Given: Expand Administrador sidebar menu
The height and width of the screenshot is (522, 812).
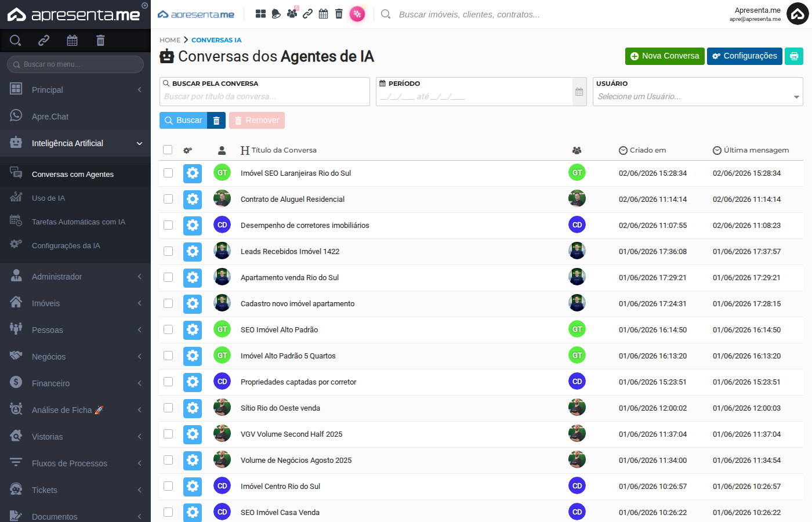Looking at the screenshot, I should coord(75,277).
